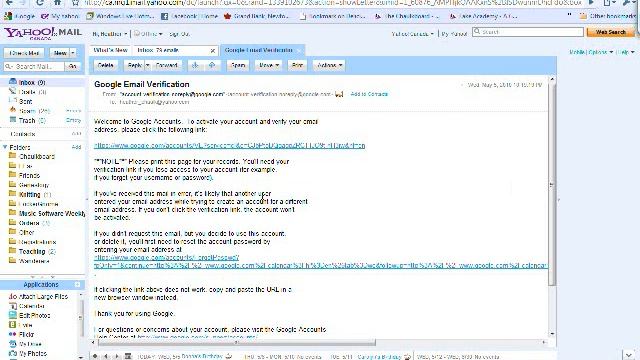Open the My Yahoo bookmark
The image size is (640, 360).
pyautogui.click(x=60, y=16)
